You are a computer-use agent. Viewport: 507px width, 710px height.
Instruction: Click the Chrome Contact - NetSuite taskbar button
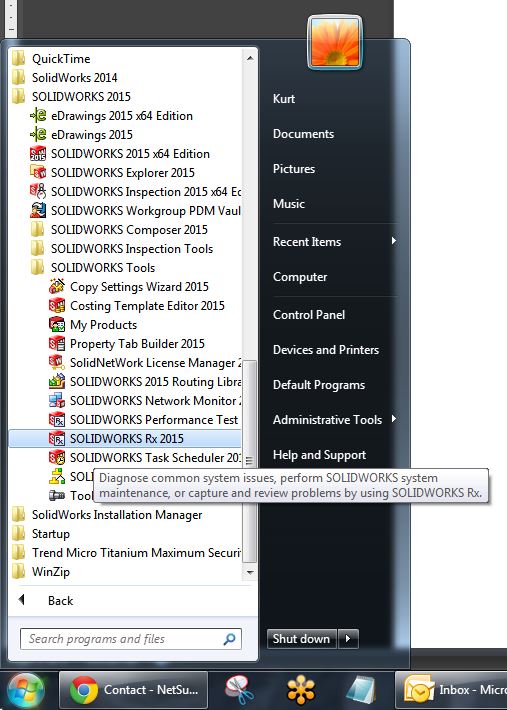[x=134, y=690]
